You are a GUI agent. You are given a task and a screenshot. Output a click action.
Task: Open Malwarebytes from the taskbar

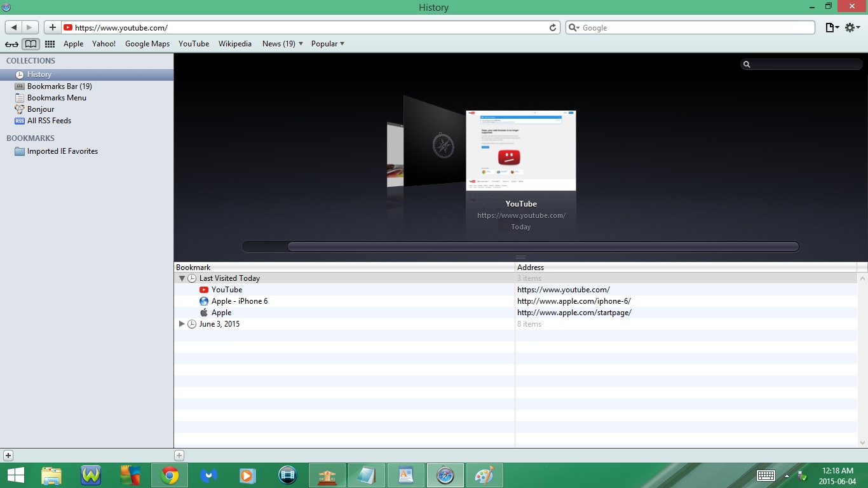click(x=209, y=475)
